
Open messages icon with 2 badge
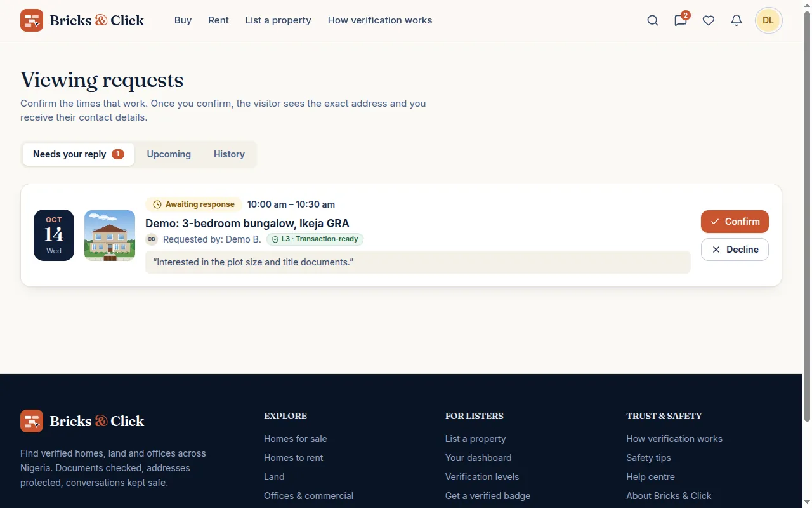click(x=681, y=20)
